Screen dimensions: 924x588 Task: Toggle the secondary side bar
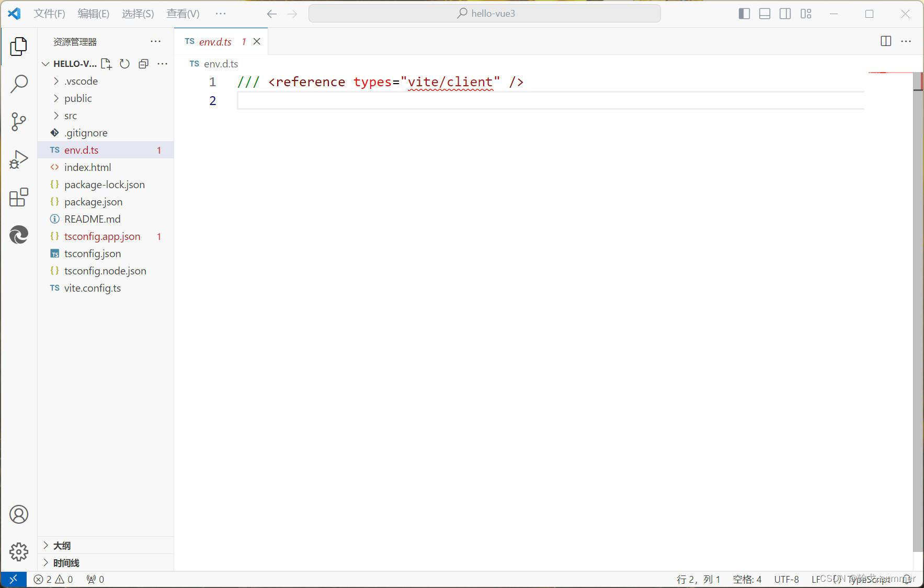[785, 14]
